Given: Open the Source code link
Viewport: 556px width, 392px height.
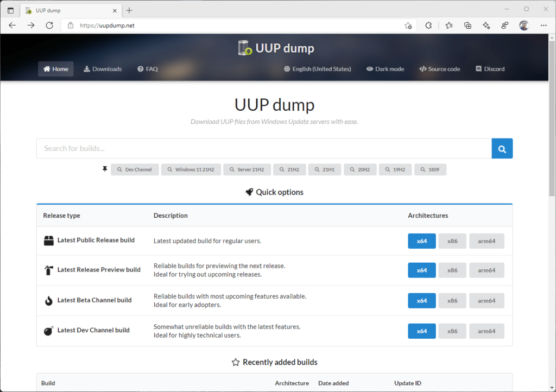Looking at the screenshot, I should tap(439, 69).
